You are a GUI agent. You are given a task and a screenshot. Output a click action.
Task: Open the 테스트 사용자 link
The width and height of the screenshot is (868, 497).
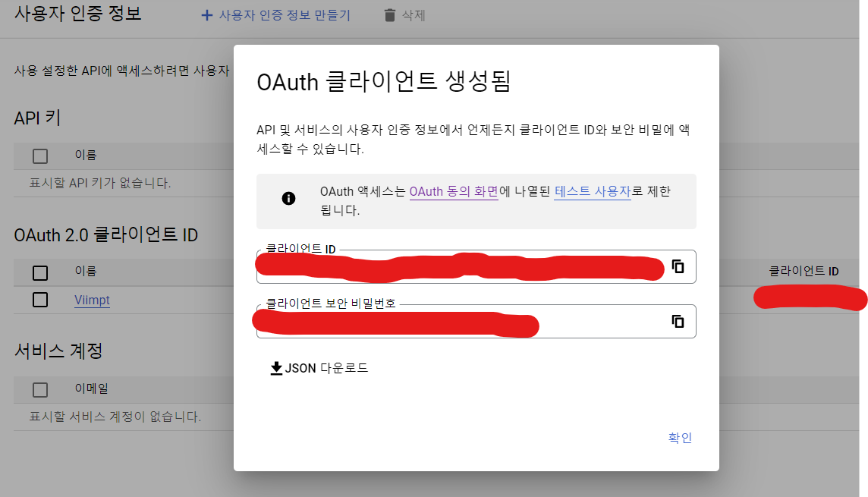(x=593, y=191)
